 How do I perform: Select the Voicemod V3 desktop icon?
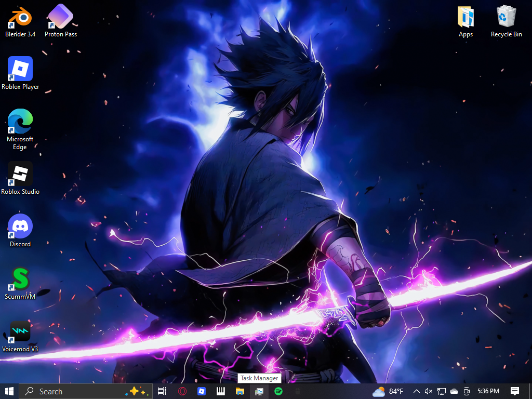pos(20,336)
